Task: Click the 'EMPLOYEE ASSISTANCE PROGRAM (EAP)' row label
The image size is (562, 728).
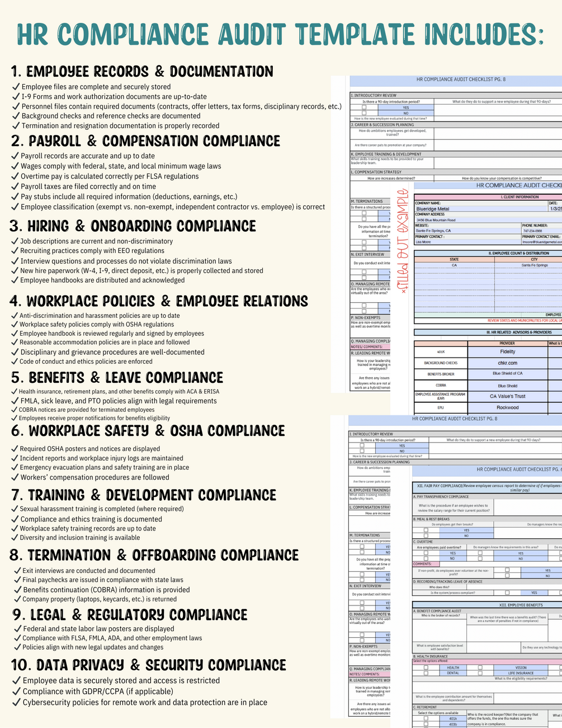Action: click(441, 396)
